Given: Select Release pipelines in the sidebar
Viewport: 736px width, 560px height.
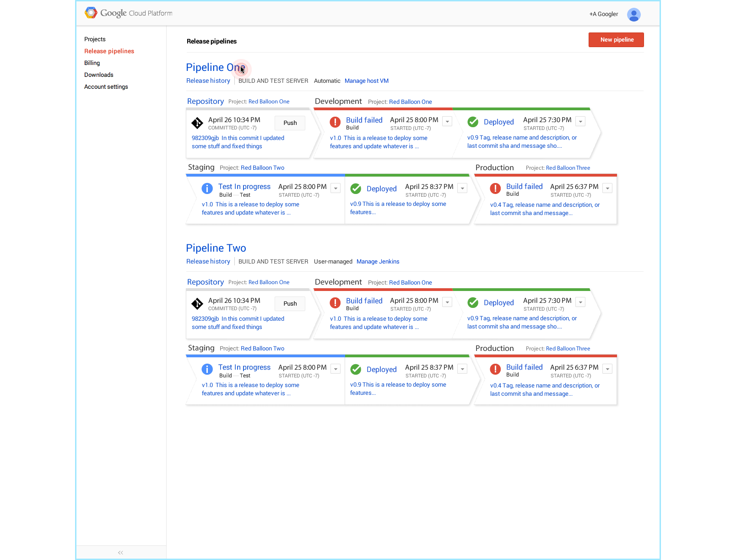Looking at the screenshot, I should (x=109, y=51).
